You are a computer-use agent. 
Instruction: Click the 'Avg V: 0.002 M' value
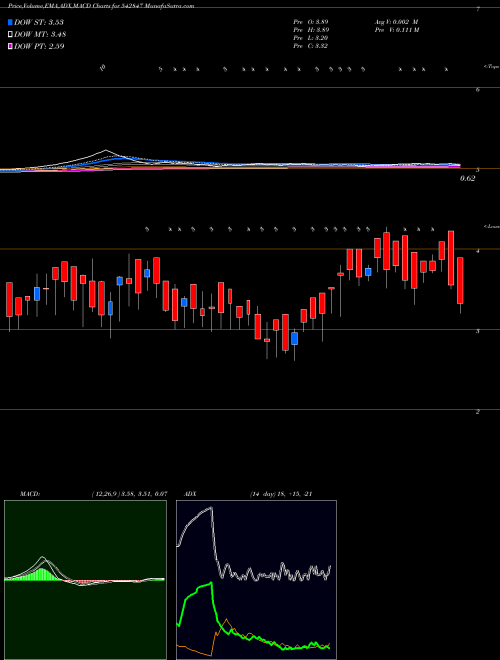pyautogui.click(x=396, y=22)
